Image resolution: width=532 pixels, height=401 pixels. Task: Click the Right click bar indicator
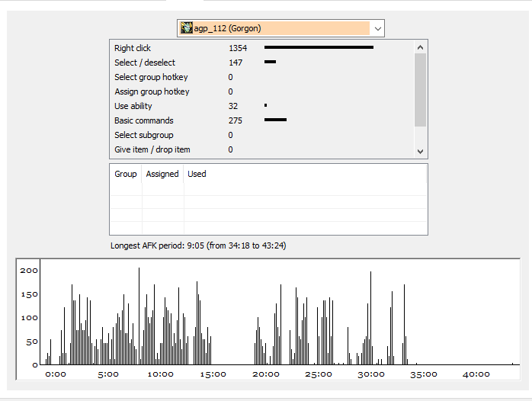tap(319, 47)
